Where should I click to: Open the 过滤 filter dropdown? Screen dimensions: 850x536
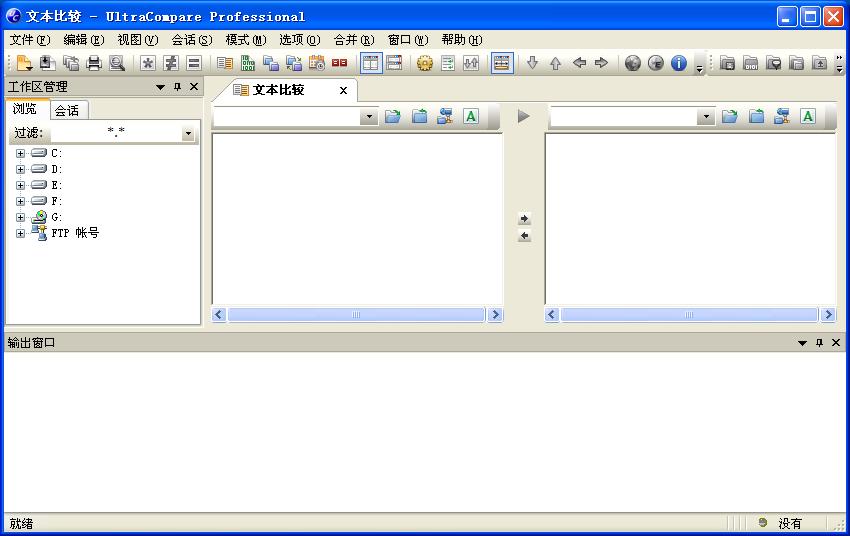coord(188,133)
